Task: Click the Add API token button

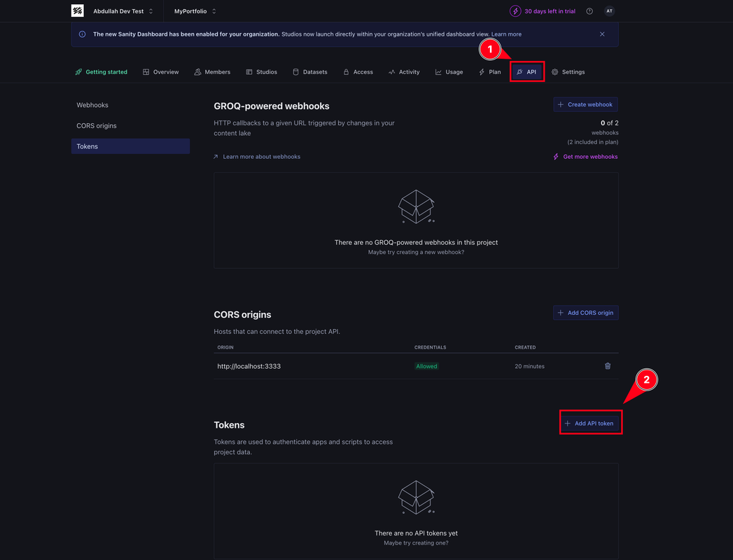Action: [x=589, y=423]
